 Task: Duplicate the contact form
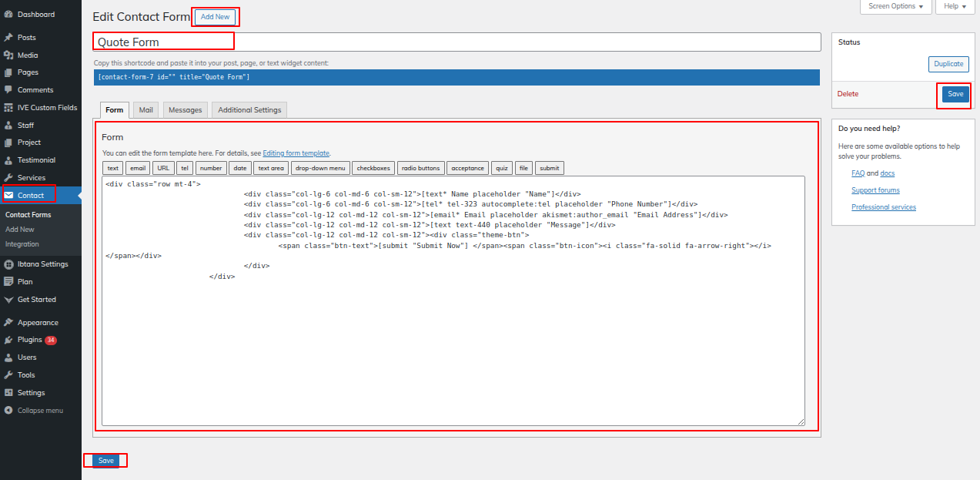pyautogui.click(x=948, y=64)
